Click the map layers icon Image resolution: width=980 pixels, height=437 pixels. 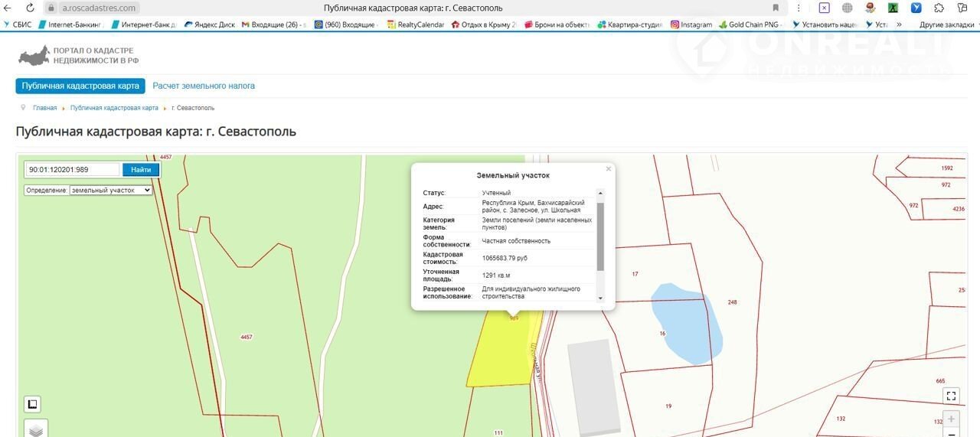(x=35, y=430)
